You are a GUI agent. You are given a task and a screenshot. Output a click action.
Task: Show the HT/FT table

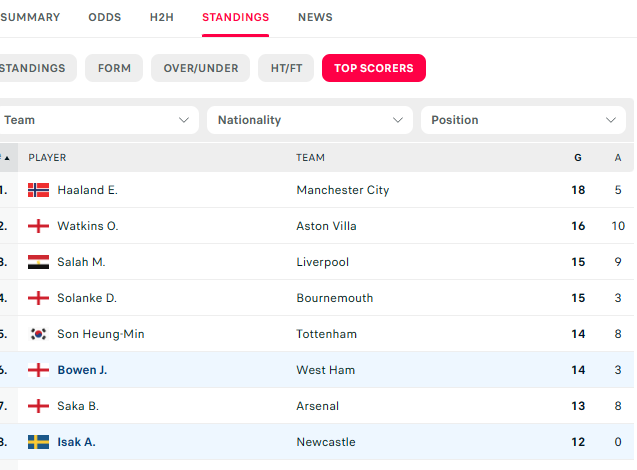tap(286, 68)
